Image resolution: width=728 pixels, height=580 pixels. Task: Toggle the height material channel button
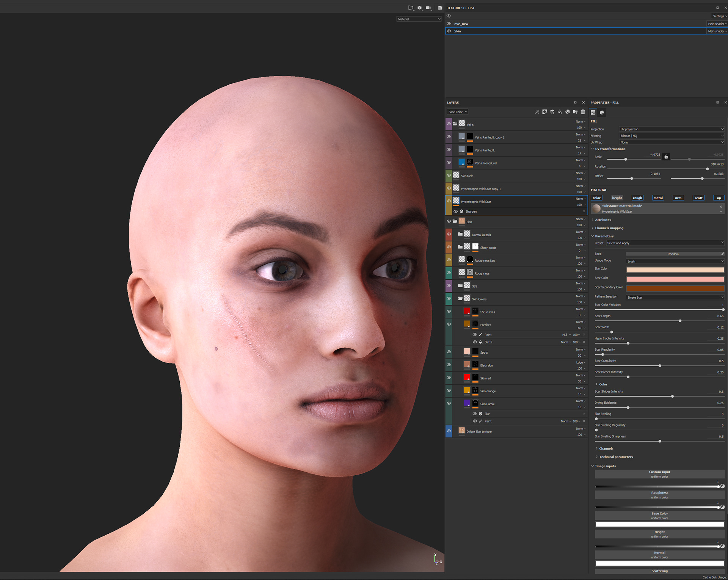(x=617, y=198)
